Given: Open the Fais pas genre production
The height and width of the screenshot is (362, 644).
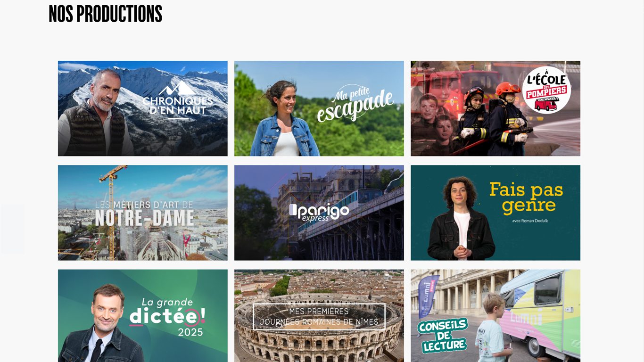Looking at the screenshot, I should tap(495, 213).
